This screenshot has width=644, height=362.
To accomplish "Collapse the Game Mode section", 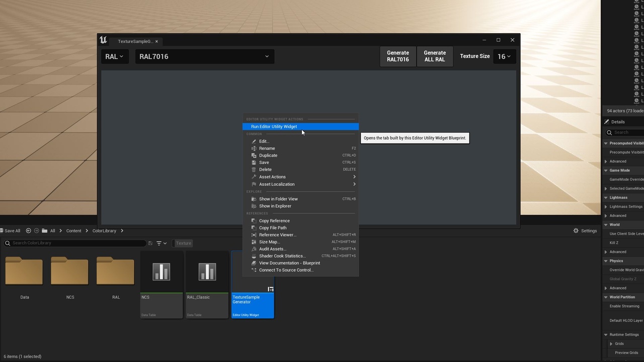I will click(x=606, y=170).
